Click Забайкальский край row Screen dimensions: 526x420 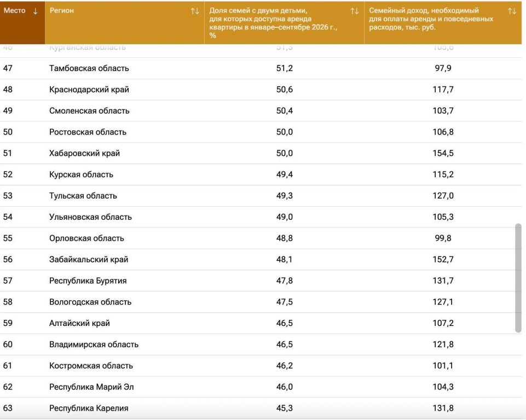[x=261, y=259]
